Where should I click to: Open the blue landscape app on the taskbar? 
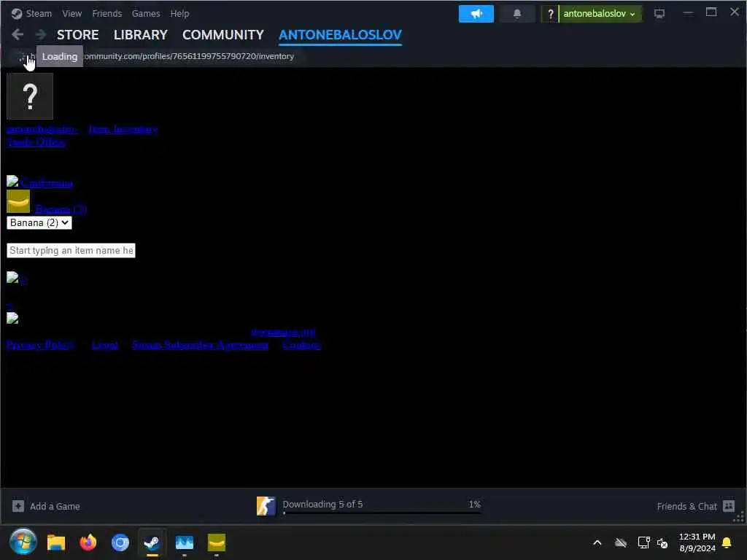[185, 542]
